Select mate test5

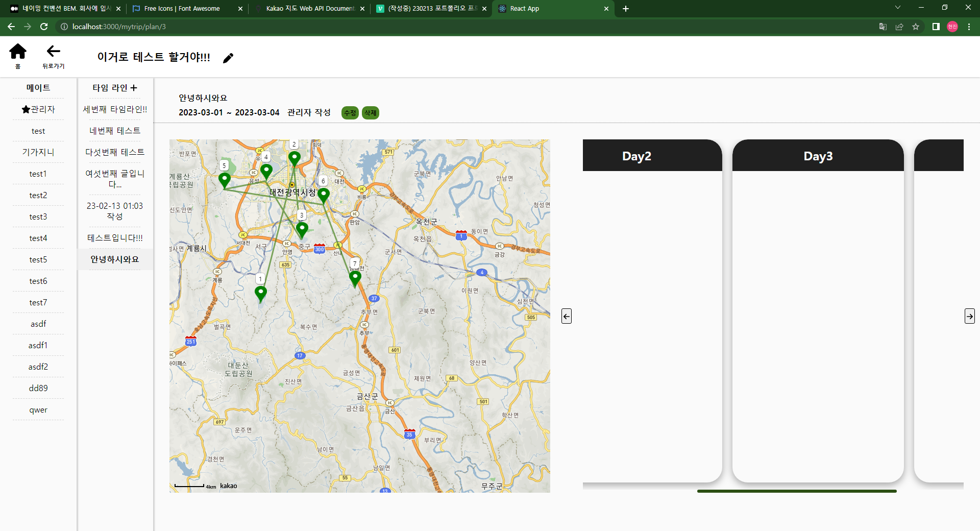(38, 260)
